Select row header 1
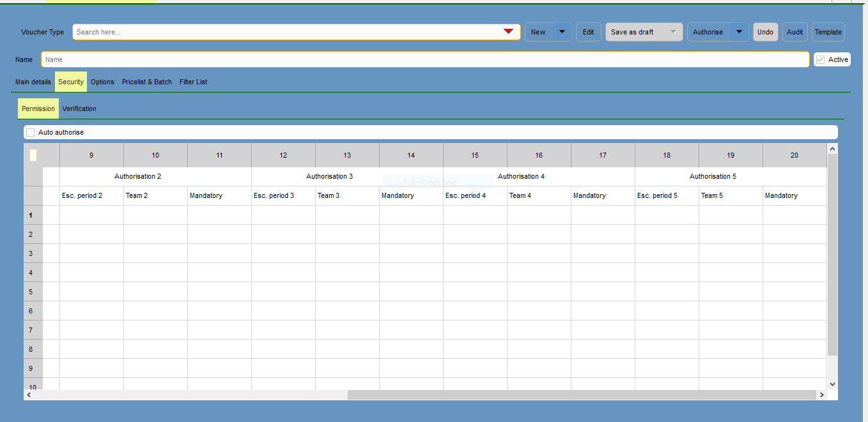This screenshot has width=868, height=422. click(x=33, y=215)
